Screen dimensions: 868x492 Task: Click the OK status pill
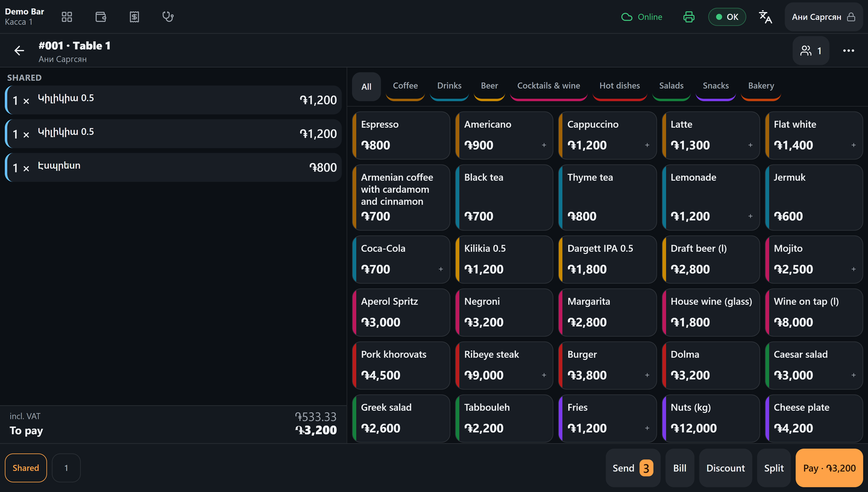(x=727, y=17)
